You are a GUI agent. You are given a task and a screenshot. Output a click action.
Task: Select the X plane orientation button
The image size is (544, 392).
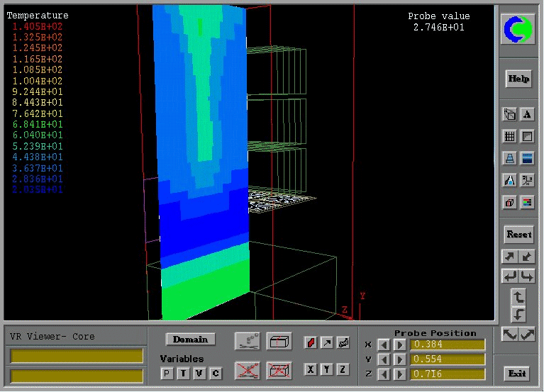coord(310,369)
